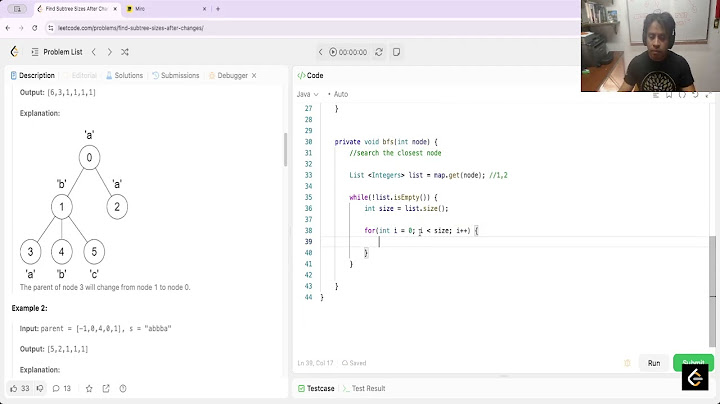
Task: Click the LeetCode logo icon
Action: [15, 52]
